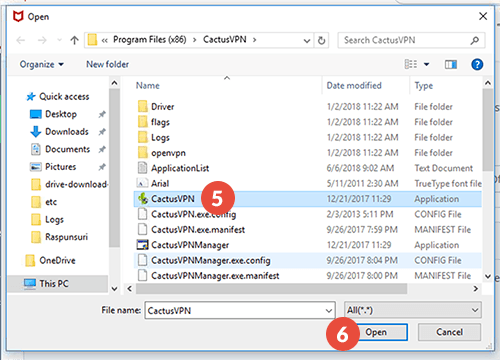Open drive-download folder in sidebar
500x360 pixels.
(x=76, y=184)
